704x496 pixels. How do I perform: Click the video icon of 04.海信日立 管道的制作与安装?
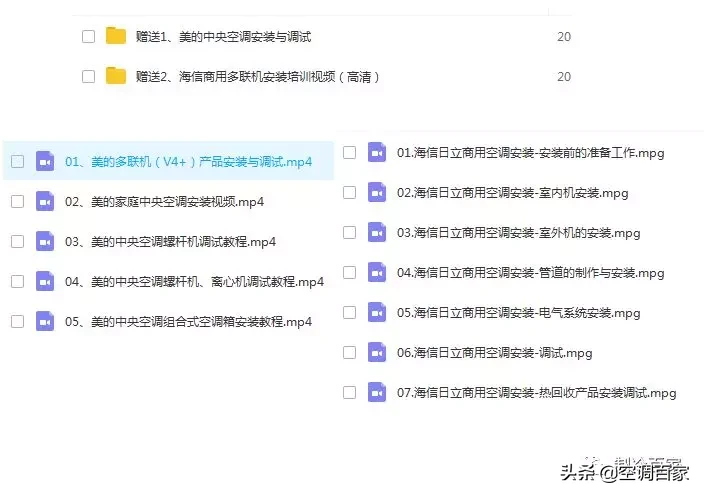click(377, 272)
